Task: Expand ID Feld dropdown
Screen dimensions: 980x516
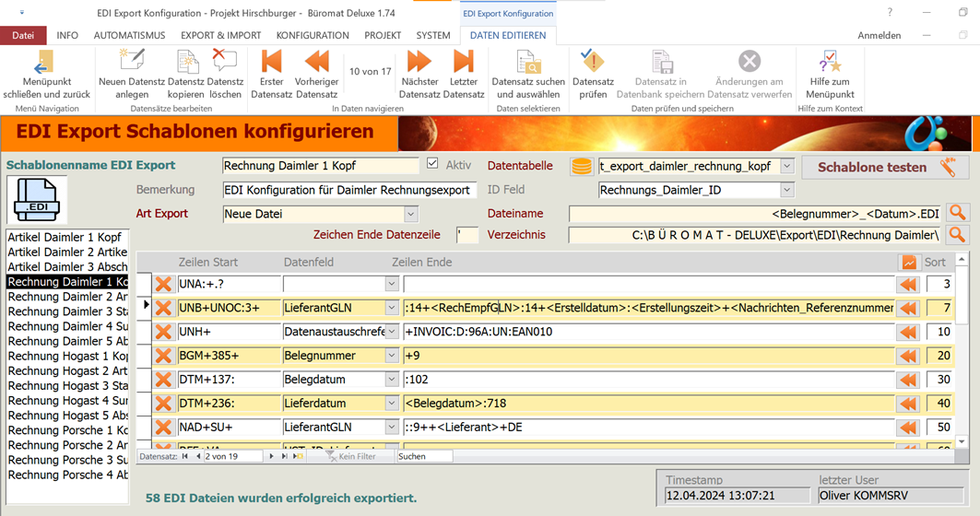Action: (786, 190)
